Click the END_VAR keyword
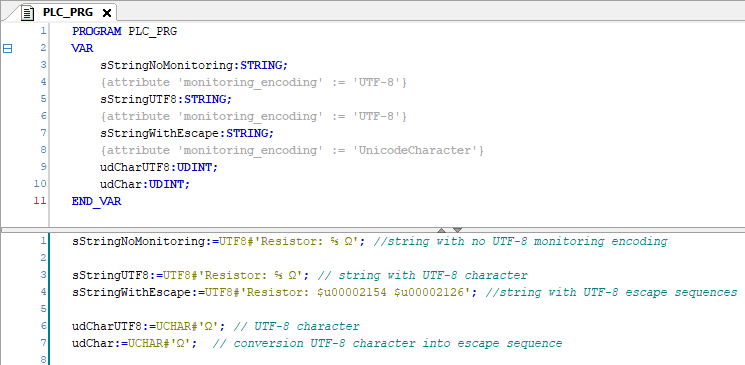This screenshot has width=745, height=365. click(x=96, y=202)
